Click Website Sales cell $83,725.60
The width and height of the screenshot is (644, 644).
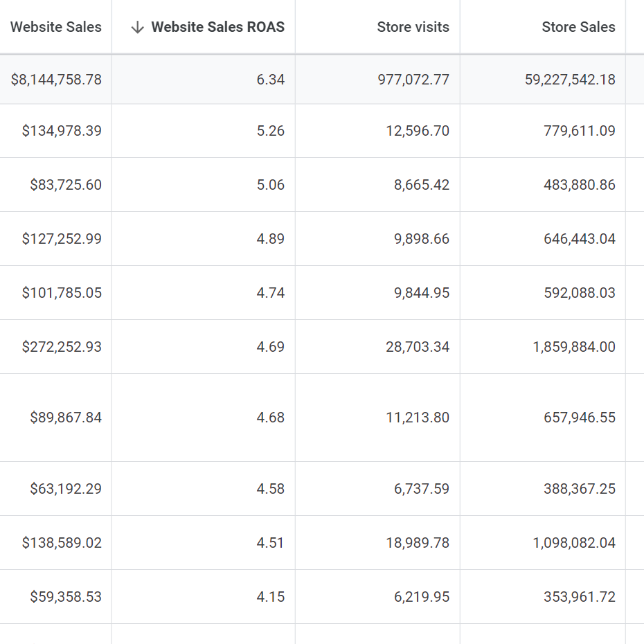coord(66,185)
